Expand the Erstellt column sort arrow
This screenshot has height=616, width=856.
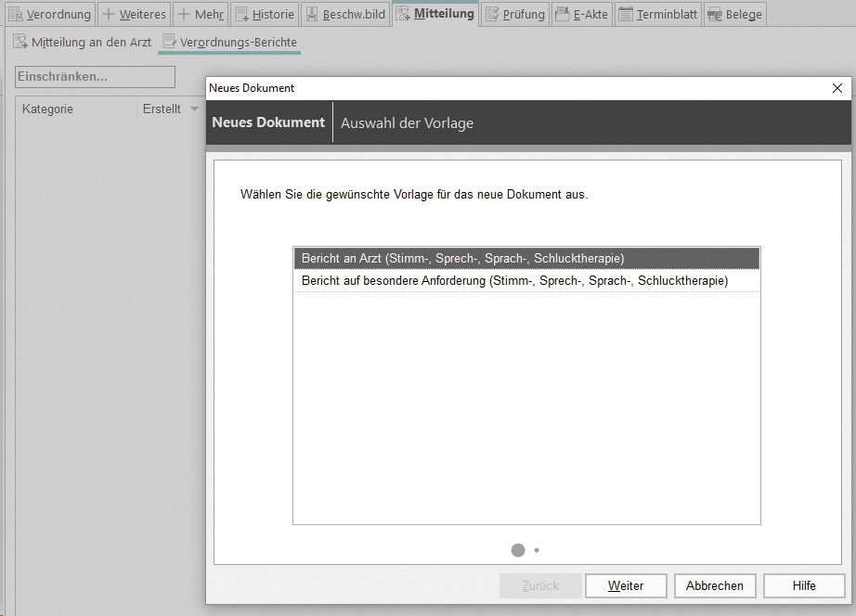194,109
